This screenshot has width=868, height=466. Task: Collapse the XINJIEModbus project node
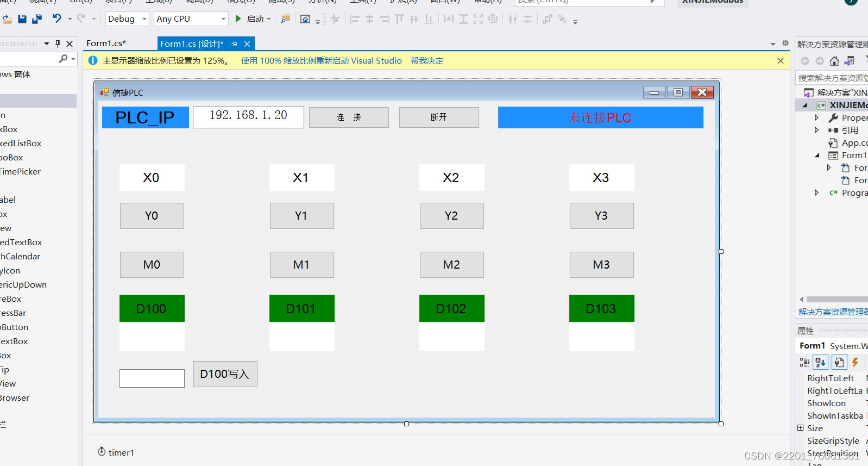[x=805, y=105]
